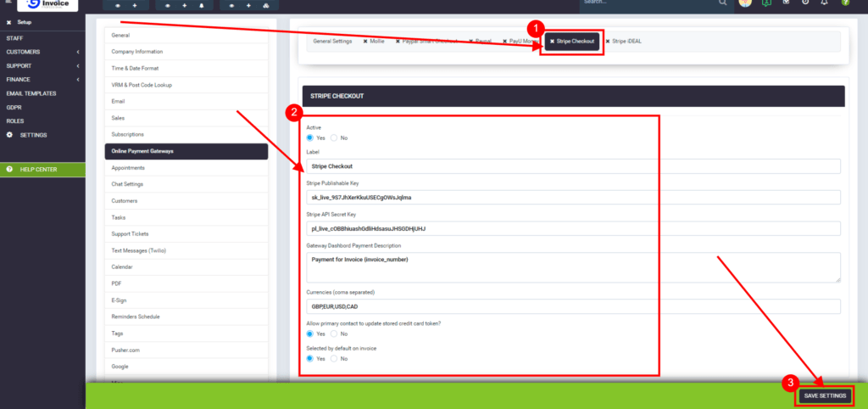This screenshot has width=868, height=409.
Task: Click the Gateway Dashboard Payment Description textarea
Action: click(x=574, y=267)
